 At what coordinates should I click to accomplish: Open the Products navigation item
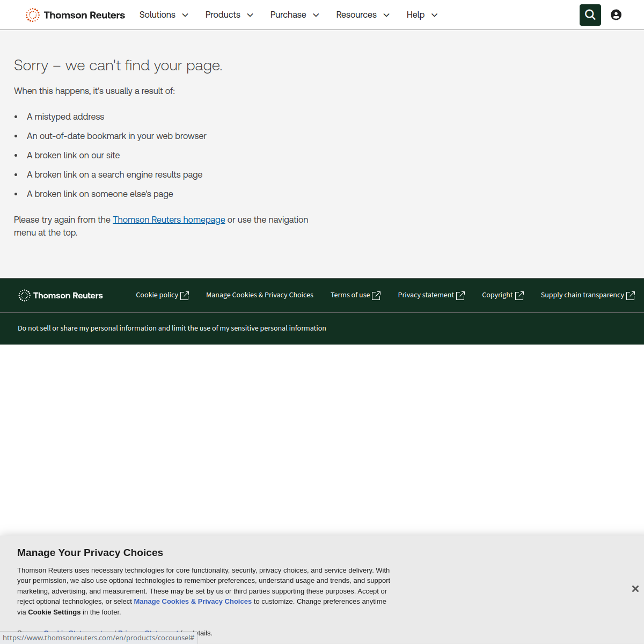coord(223,15)
